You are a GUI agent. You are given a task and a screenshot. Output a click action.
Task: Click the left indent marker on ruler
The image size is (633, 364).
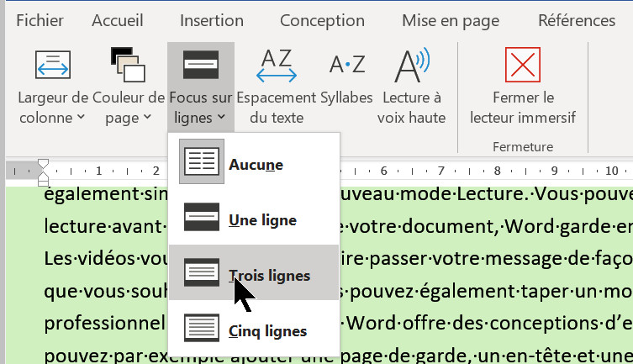click(44, 180)
